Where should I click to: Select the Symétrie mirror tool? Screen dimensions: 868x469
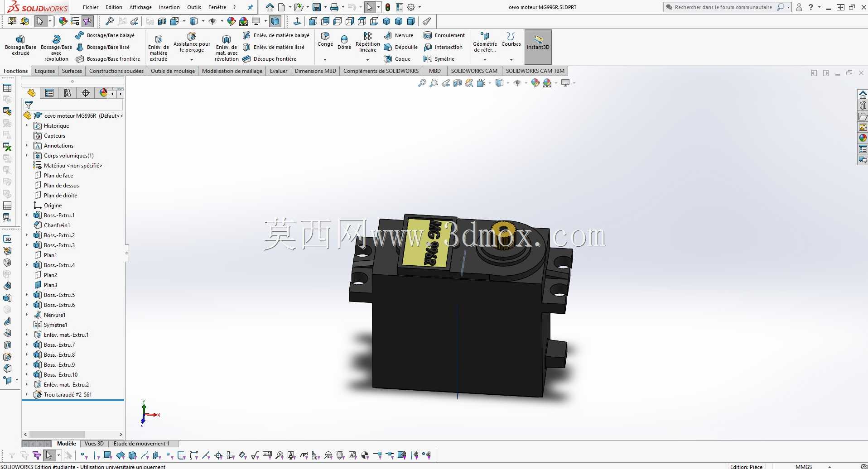click(439, 59)
